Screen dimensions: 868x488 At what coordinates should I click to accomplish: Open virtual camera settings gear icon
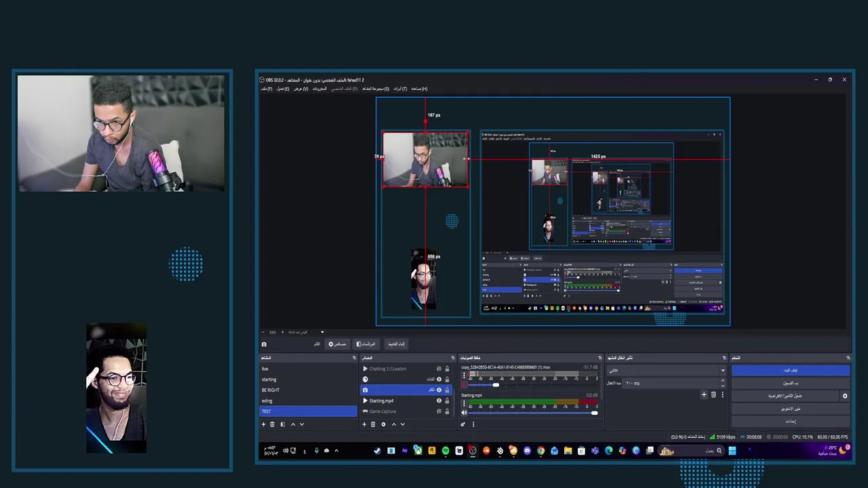click(x=845, y=396)
